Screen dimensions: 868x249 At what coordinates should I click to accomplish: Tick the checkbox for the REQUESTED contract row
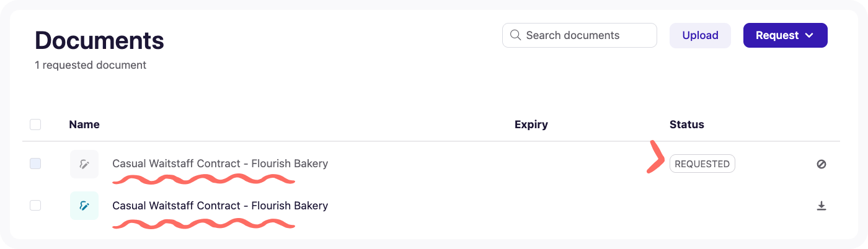tap(35, 164)
